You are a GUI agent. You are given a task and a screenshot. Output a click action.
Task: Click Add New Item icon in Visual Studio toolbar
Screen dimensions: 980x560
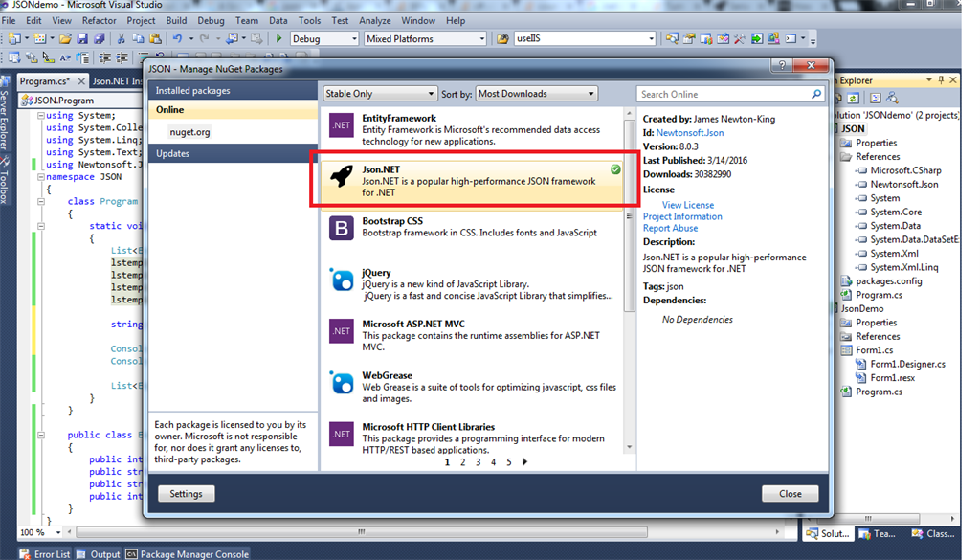tap(40, 38)
